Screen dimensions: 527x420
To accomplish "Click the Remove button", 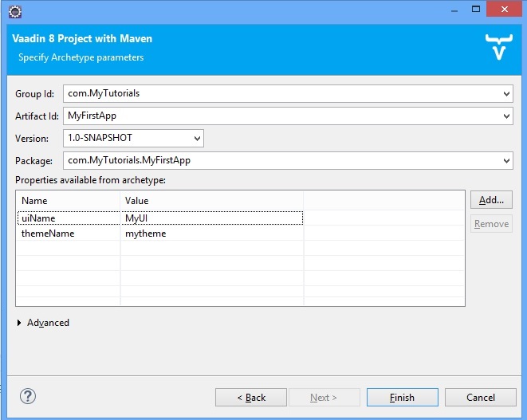I will 491,224.
